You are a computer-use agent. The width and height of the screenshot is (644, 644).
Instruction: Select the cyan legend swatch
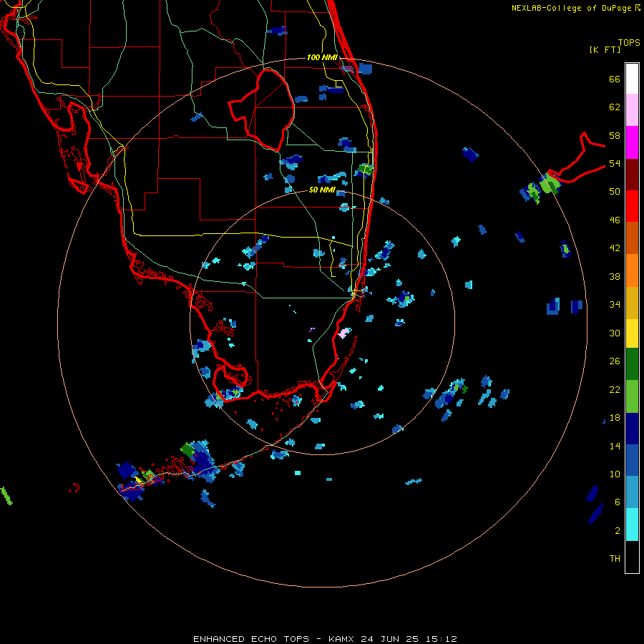coord(632,525)
